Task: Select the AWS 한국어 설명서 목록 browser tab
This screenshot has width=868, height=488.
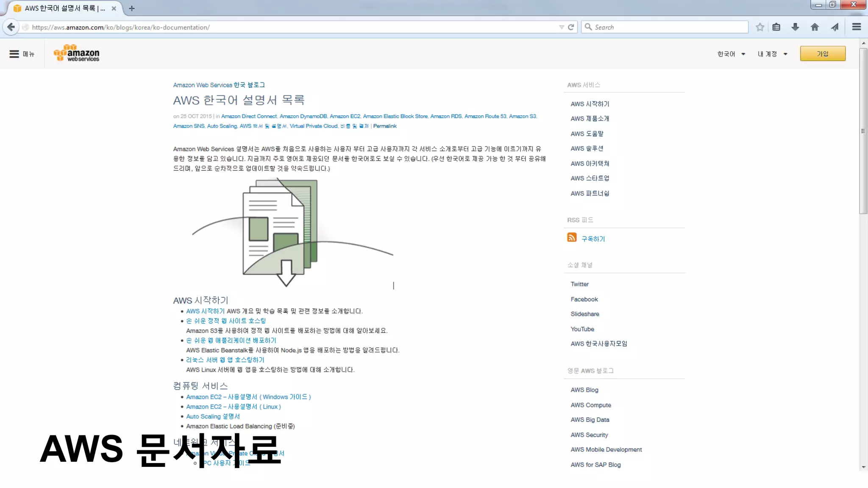Action: coord(64,8)
